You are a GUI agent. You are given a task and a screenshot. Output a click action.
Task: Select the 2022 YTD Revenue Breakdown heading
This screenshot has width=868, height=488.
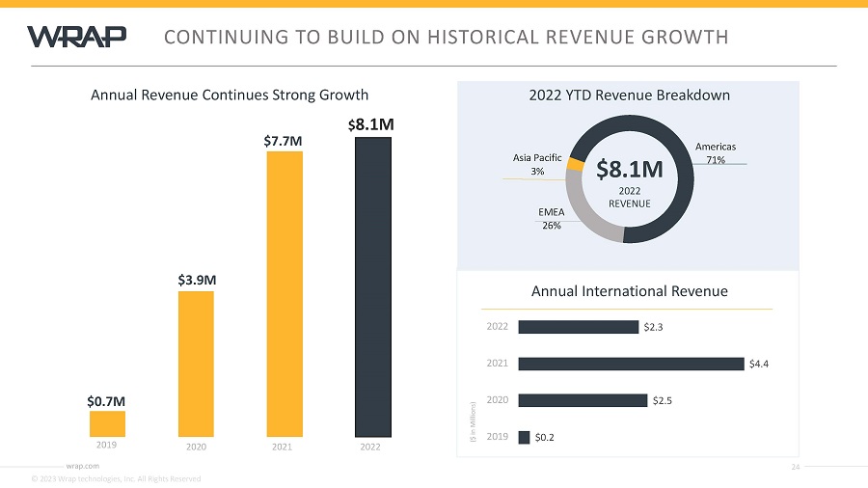point(629,95)
